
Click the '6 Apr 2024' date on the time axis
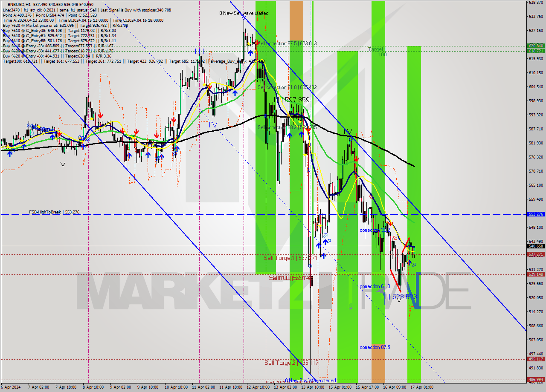[x=10, y=387]
